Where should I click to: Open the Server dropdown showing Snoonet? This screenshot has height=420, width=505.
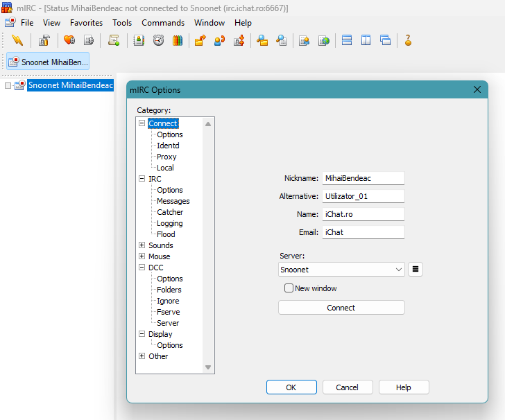click(341, 270)
